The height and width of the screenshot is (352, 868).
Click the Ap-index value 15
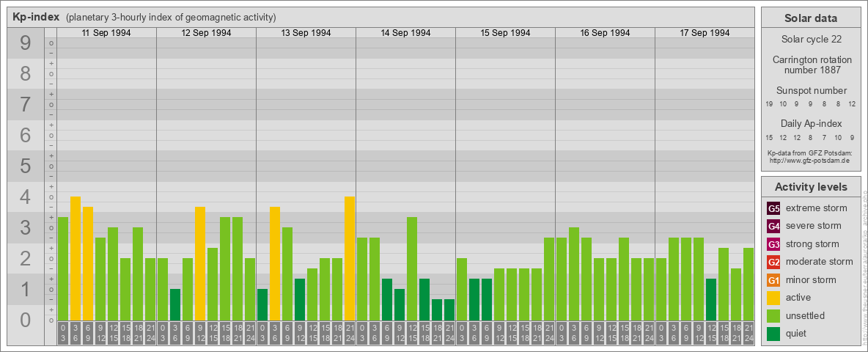pyautogui.click(x=769, y=137)
